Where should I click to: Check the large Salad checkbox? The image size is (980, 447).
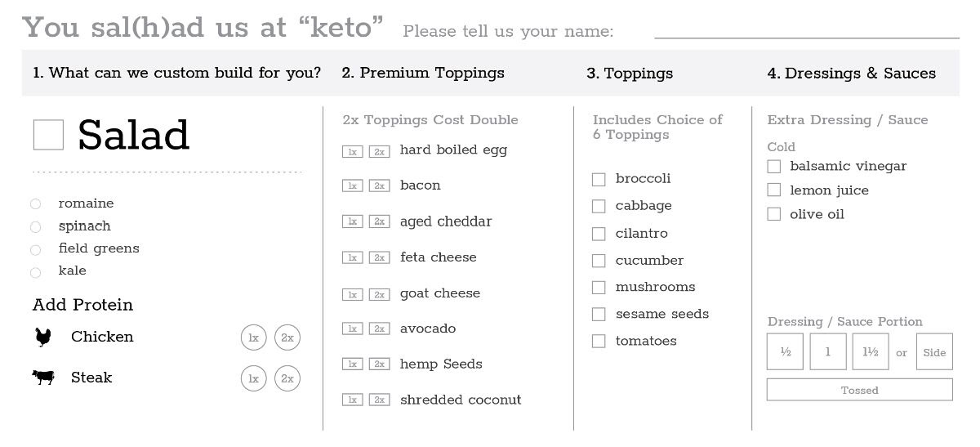point(48,135)
